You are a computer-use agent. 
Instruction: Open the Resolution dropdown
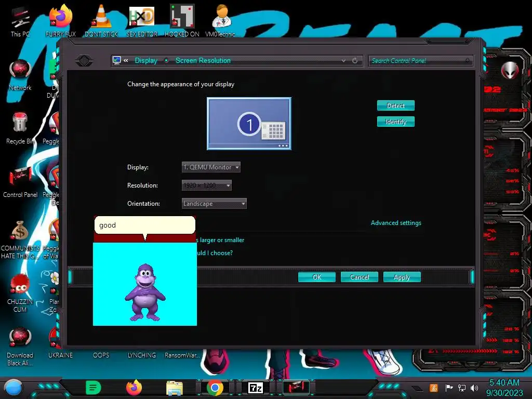coord(206,185)
